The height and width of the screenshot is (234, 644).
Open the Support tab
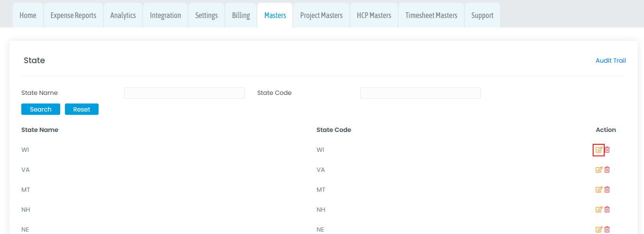(482, 15)
